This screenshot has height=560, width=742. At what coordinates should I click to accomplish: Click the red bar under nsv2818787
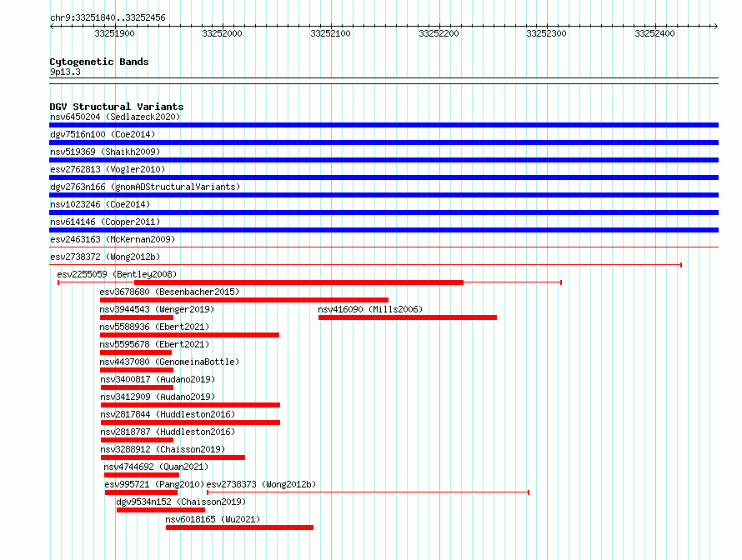(138, 440)
